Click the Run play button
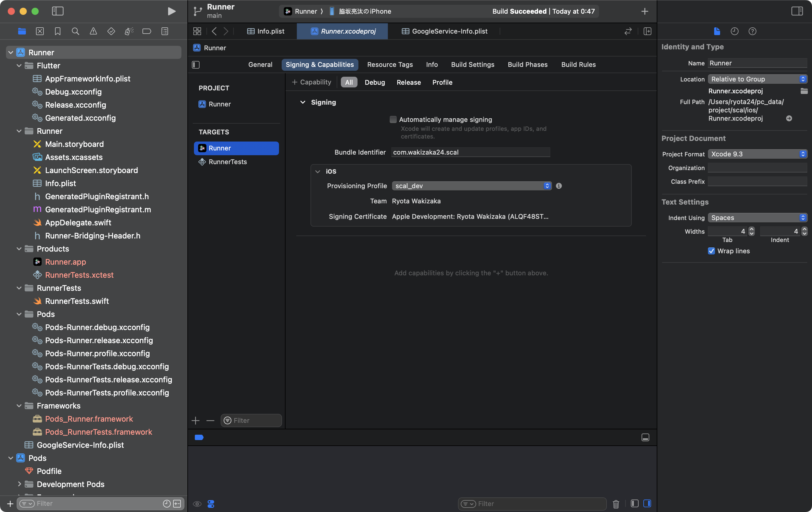The width and height of the screenshot is (812, 512). (171, 11)
